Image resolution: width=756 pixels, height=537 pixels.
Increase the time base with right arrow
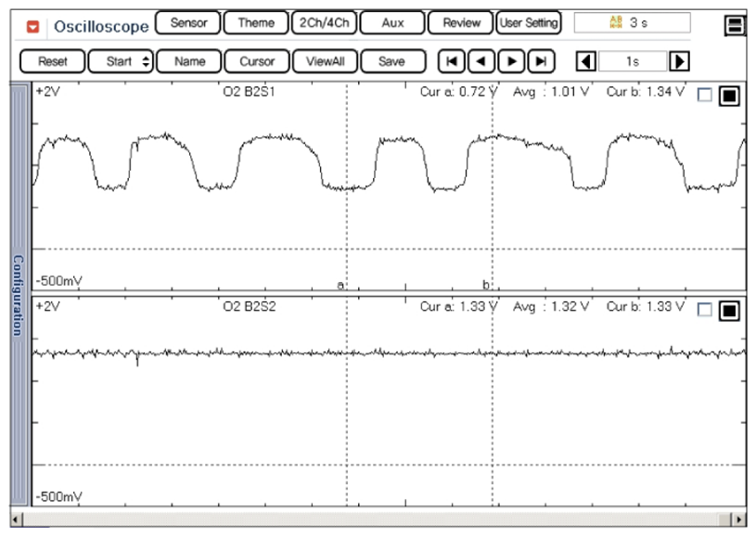click(x=680, y=62)
